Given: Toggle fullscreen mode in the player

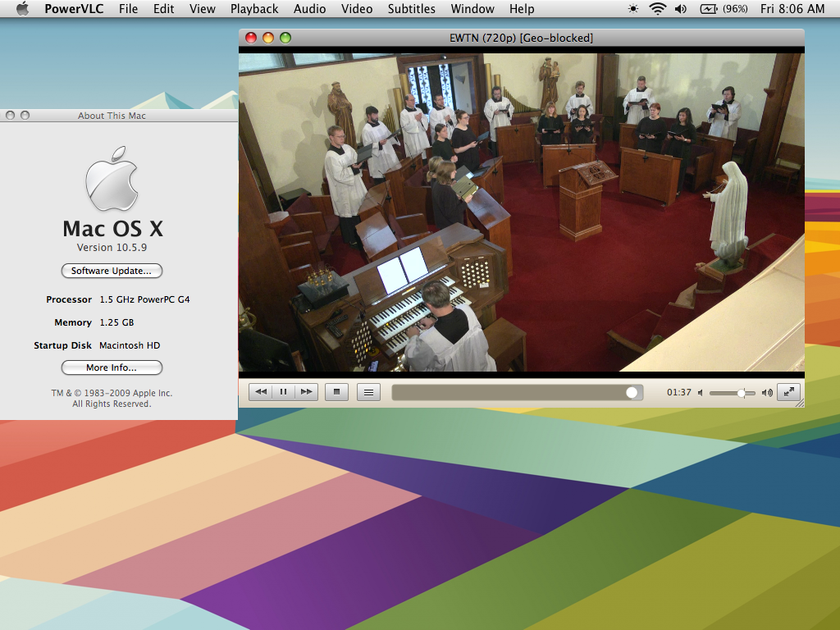Looking at the screenshot, I should pyautogui.click(x=788, y=392).
